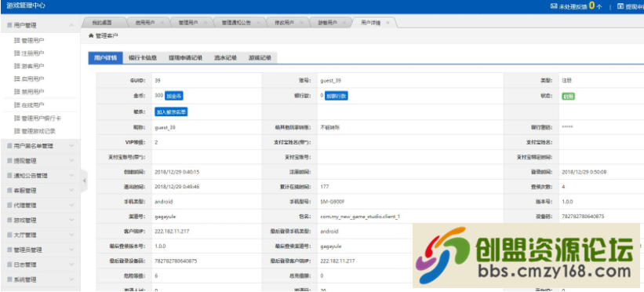The height and width of the screenshot is (292, 644).
Task: Expand the 用户黑名单管理 sidebar group
Action: [x=72, y=145]
